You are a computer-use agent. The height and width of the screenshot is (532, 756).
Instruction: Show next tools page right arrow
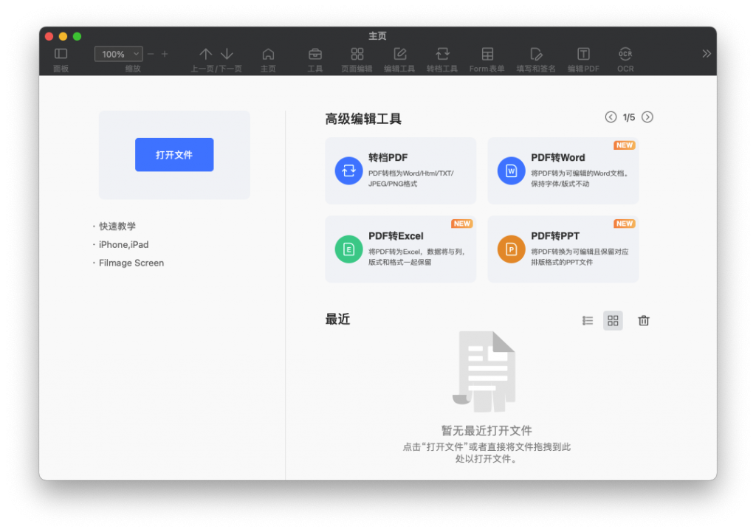647,117
